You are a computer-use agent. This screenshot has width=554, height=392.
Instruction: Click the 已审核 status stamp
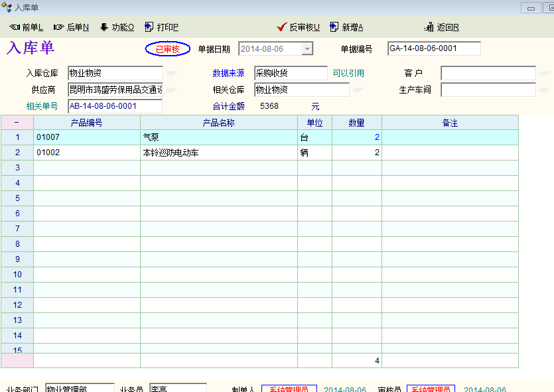pos(167,49)
